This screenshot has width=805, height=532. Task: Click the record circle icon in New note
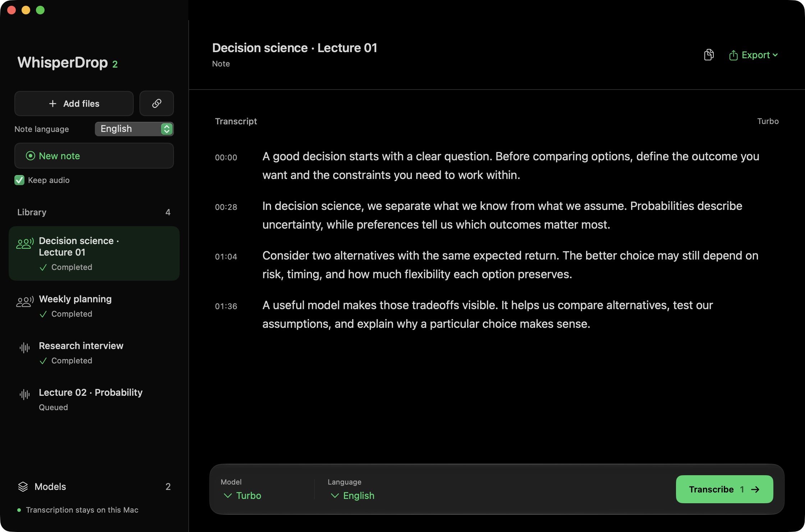(31, 156)
